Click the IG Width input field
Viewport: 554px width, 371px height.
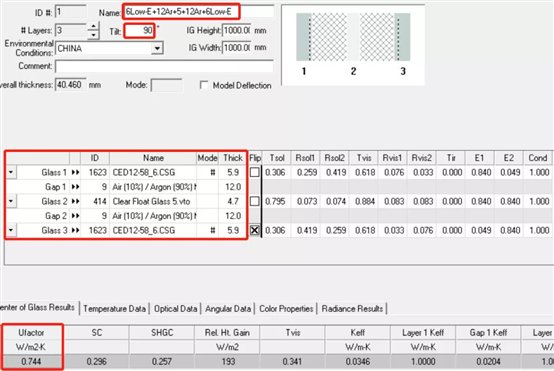point(237,47)
